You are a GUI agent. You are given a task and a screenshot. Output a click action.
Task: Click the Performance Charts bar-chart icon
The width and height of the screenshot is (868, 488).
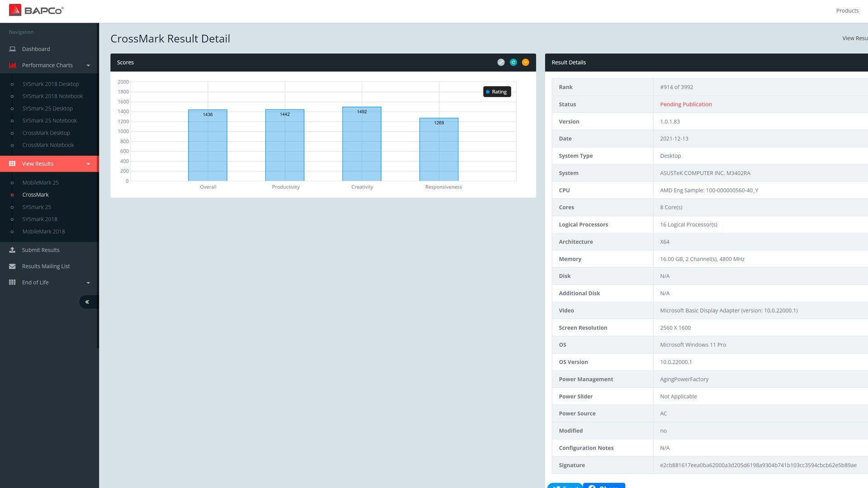(x=12, y=65)
